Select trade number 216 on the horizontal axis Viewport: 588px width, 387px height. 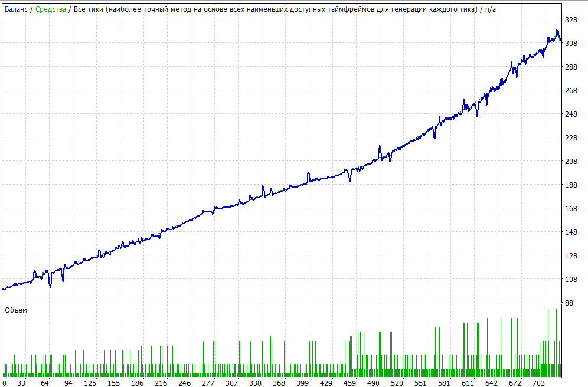160,383
